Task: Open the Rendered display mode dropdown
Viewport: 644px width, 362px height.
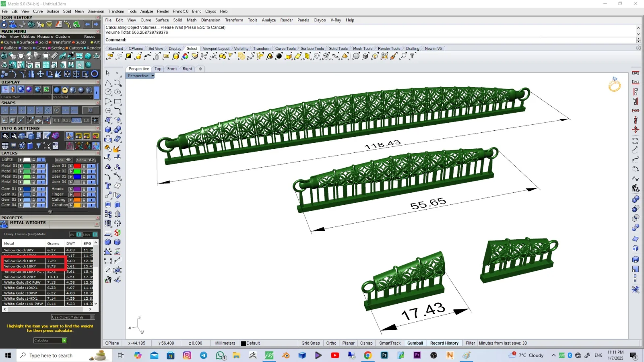Action: pos(73,97)
